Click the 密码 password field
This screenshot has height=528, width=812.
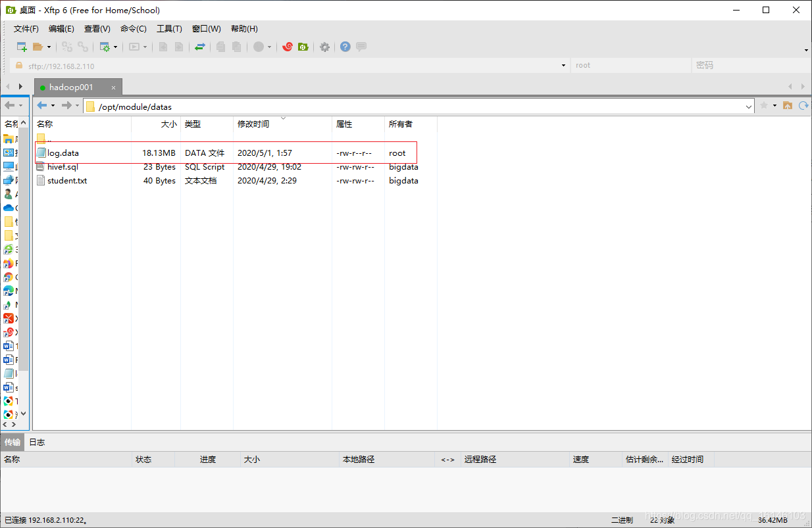point(750,66)
